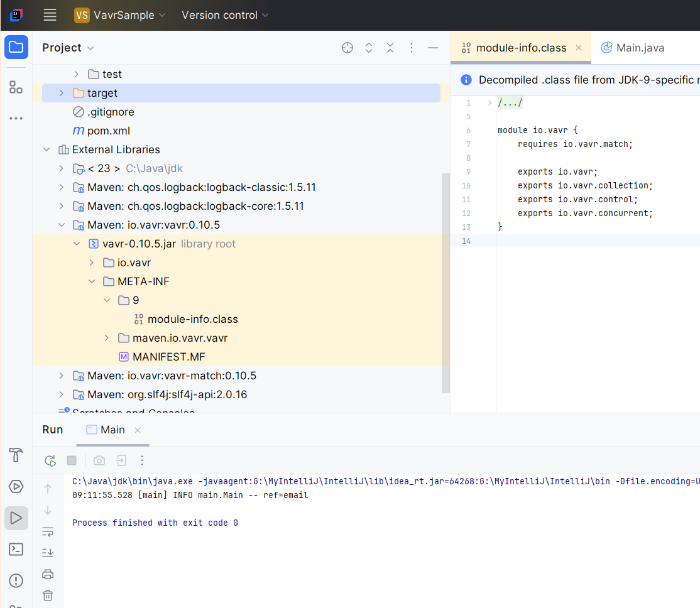
Task: Click the Stop process button
Action: tap(72, 460)
